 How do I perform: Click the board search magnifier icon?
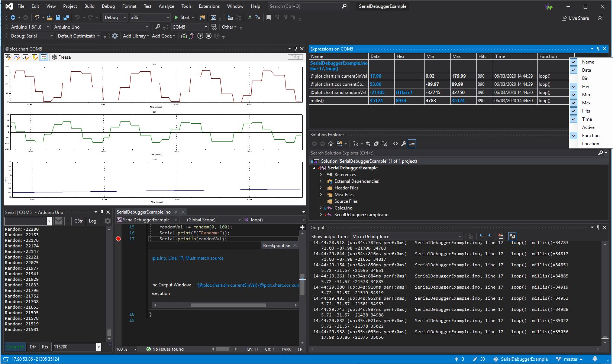(x=158, y=27)
